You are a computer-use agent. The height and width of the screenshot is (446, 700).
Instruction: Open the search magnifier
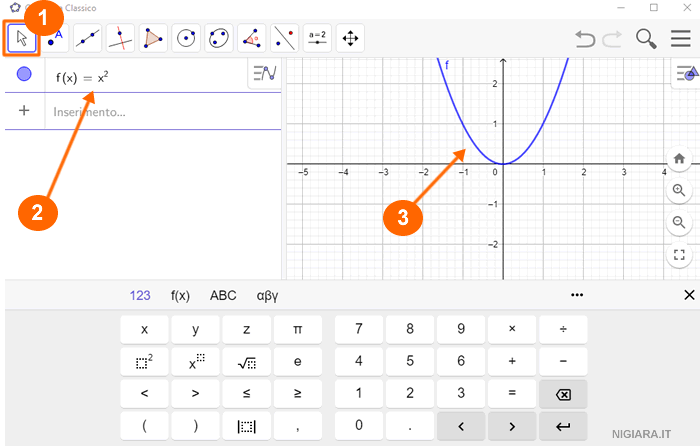point(646,39)
